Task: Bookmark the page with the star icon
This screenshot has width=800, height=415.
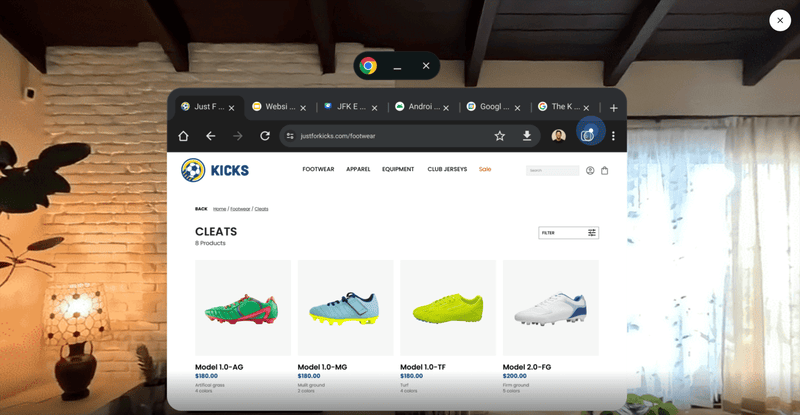Action: tap(499, 136)
